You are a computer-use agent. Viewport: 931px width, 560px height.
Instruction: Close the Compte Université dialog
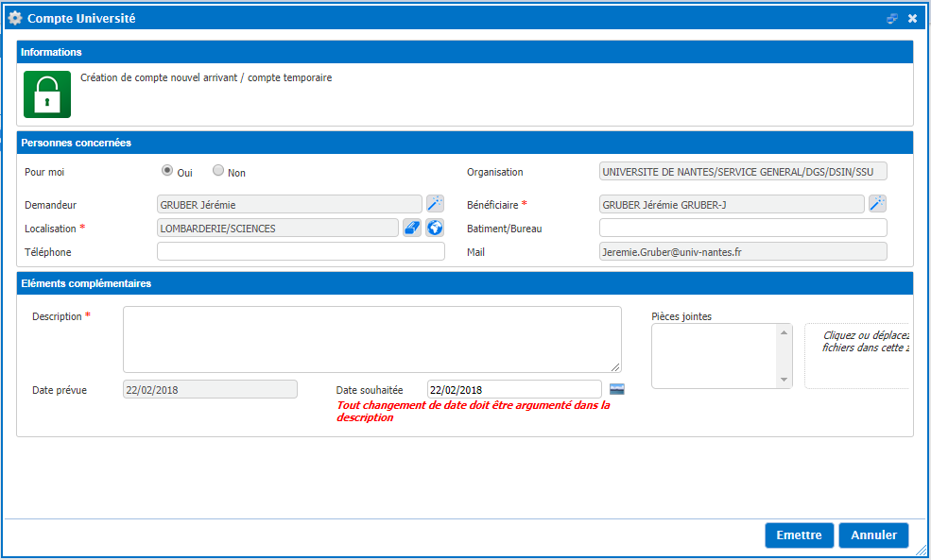pos(913,18)
